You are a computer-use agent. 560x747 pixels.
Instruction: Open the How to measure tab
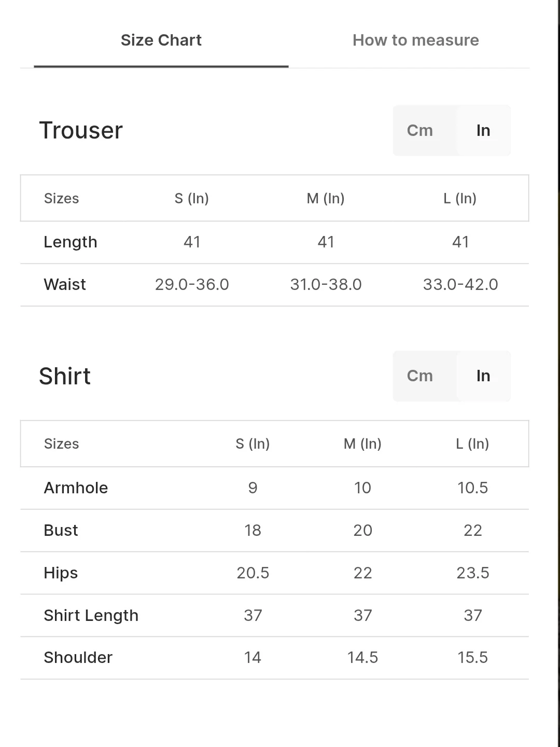415,40
